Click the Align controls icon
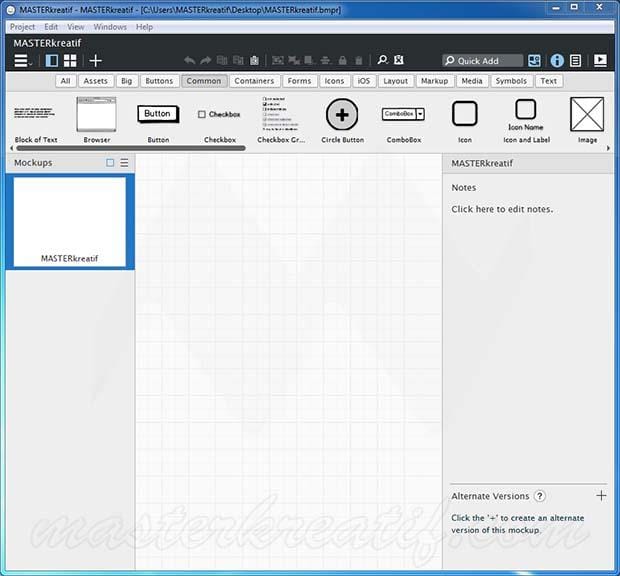The width and height of the screenshot is (620, 576). tap(325, 60)
